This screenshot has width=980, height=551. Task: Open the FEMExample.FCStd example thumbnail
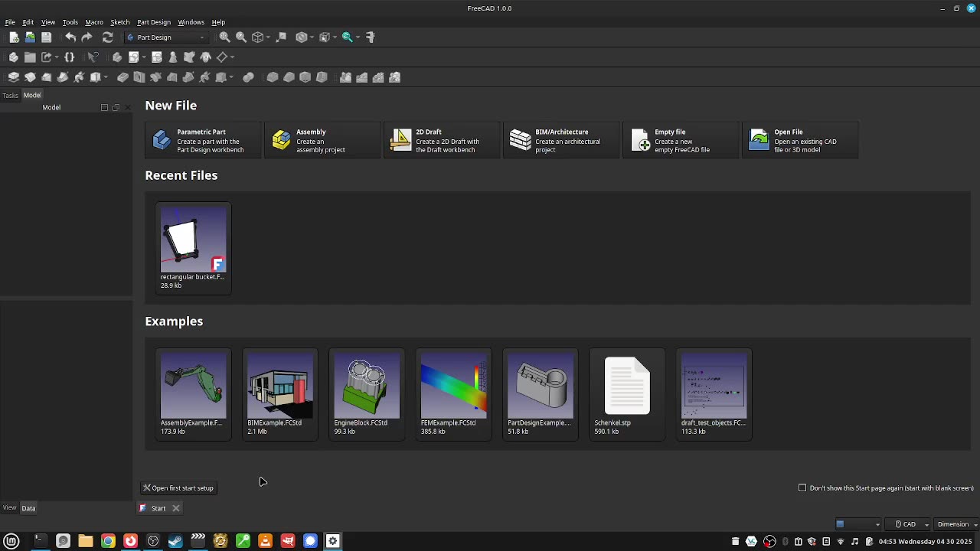tap(453, 394)
